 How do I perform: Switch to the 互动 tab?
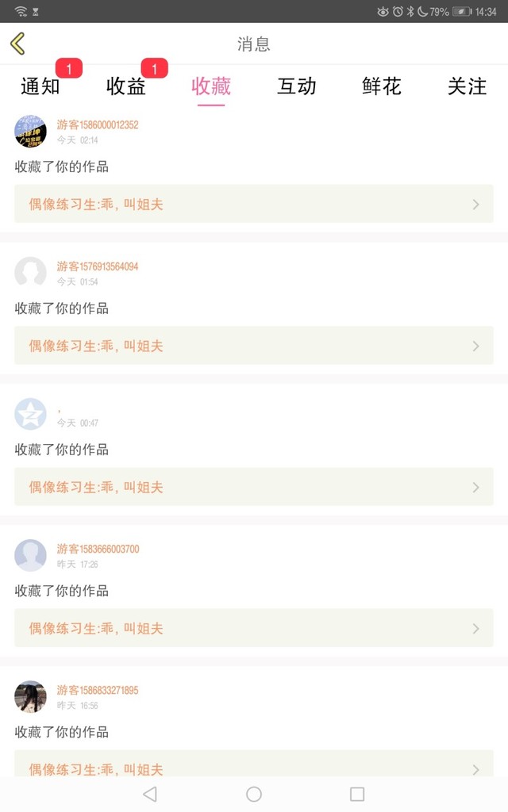[297, 86]
